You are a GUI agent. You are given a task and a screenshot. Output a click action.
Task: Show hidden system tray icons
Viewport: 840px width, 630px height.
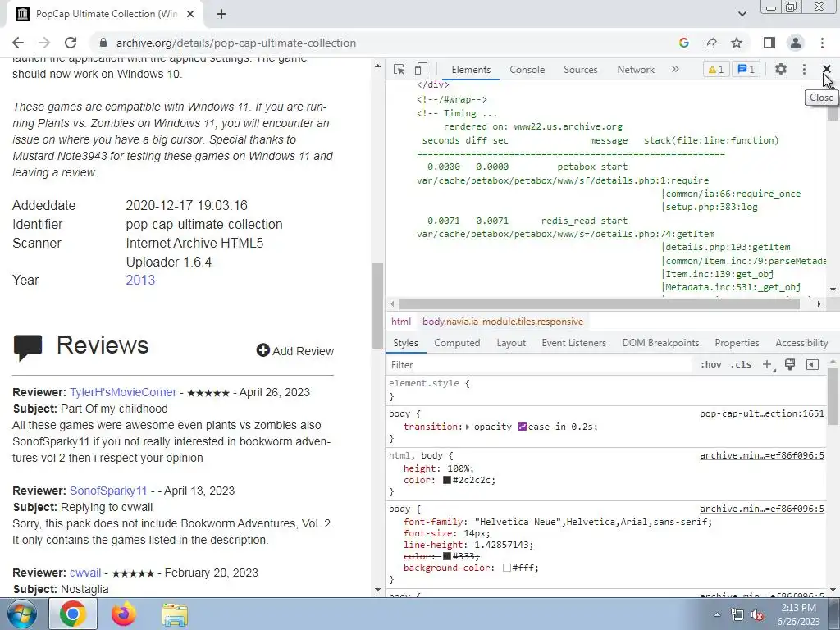click(717, 615)
